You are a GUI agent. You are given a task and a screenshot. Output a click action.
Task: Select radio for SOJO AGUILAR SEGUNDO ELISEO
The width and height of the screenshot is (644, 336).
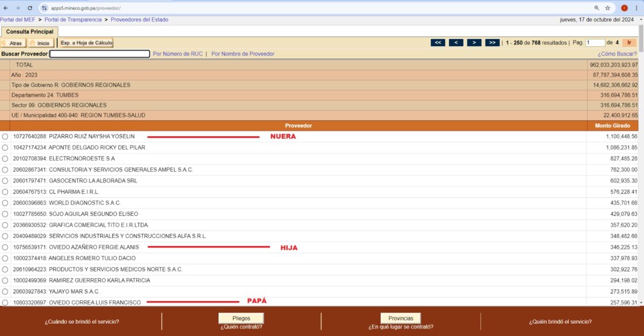(5, 214)
